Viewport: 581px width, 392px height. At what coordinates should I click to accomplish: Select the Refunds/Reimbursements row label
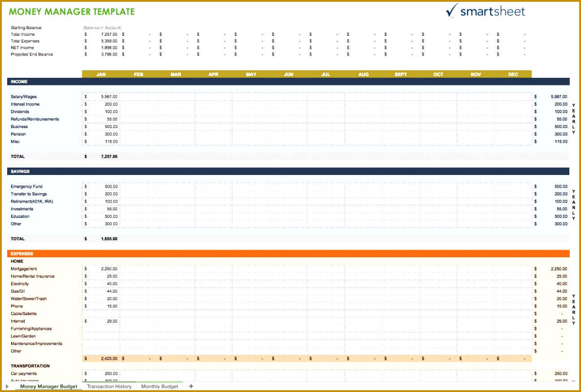(x=35, y=119)
